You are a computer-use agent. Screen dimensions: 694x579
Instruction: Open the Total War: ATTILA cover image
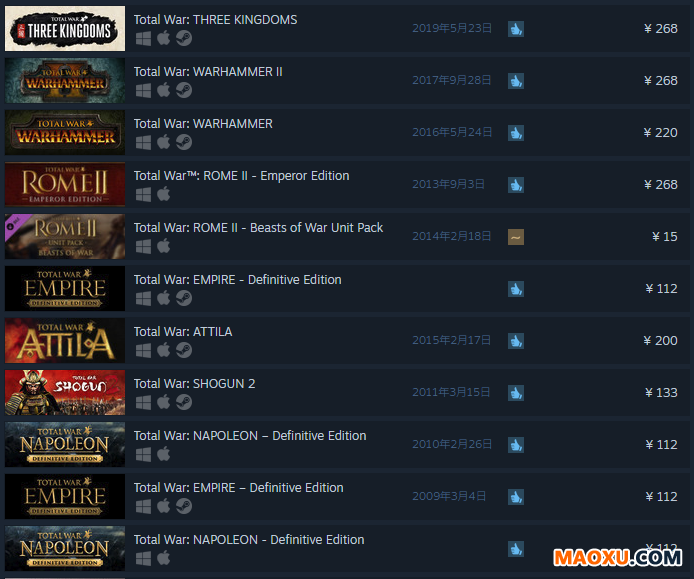65,340
